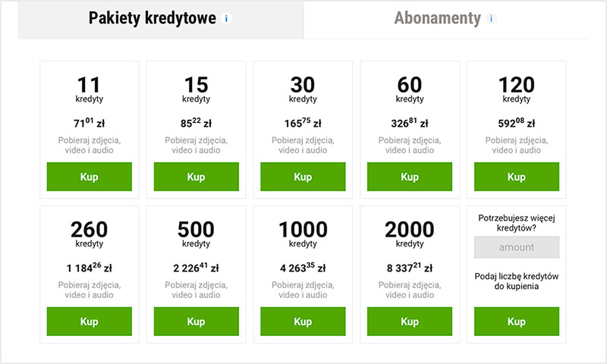The width and height of the screenshot is (607, 364).
Task: Click the 8 337,21 zł price
Action: 410,267
